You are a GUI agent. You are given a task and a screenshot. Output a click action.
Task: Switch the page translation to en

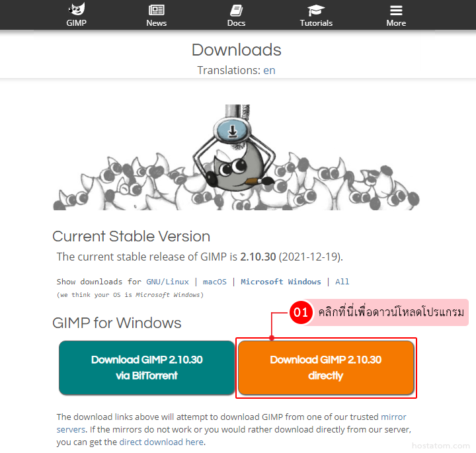pos(269,71)
